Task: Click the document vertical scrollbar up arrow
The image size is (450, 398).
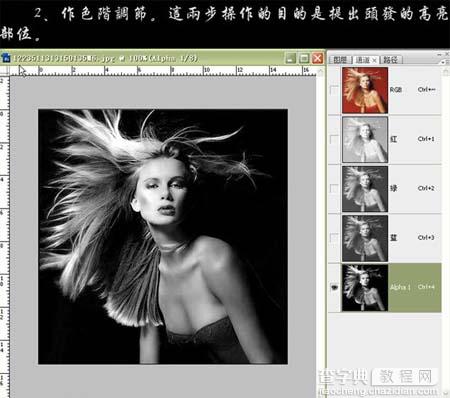Action: click(321, 71)
